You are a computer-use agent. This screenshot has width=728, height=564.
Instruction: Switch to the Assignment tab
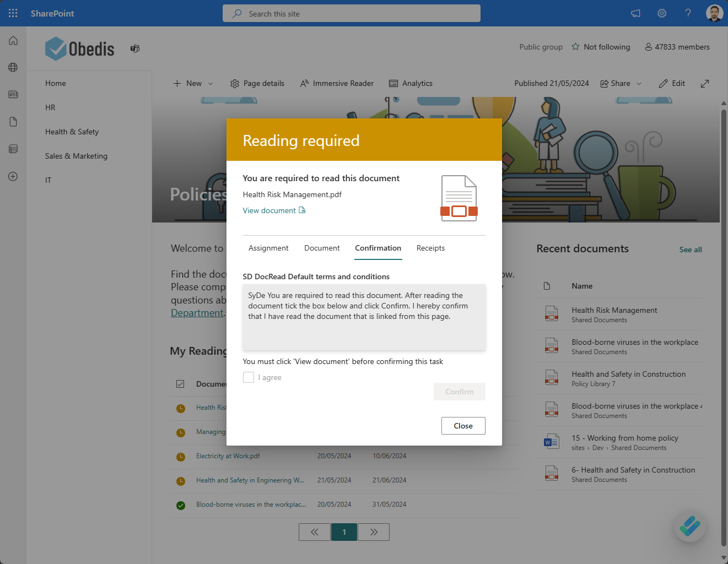(268, 248)
